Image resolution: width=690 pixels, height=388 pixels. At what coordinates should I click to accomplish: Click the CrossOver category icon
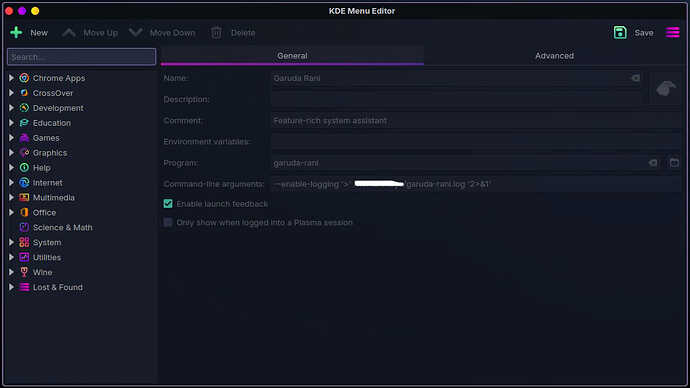click(24, 93)
